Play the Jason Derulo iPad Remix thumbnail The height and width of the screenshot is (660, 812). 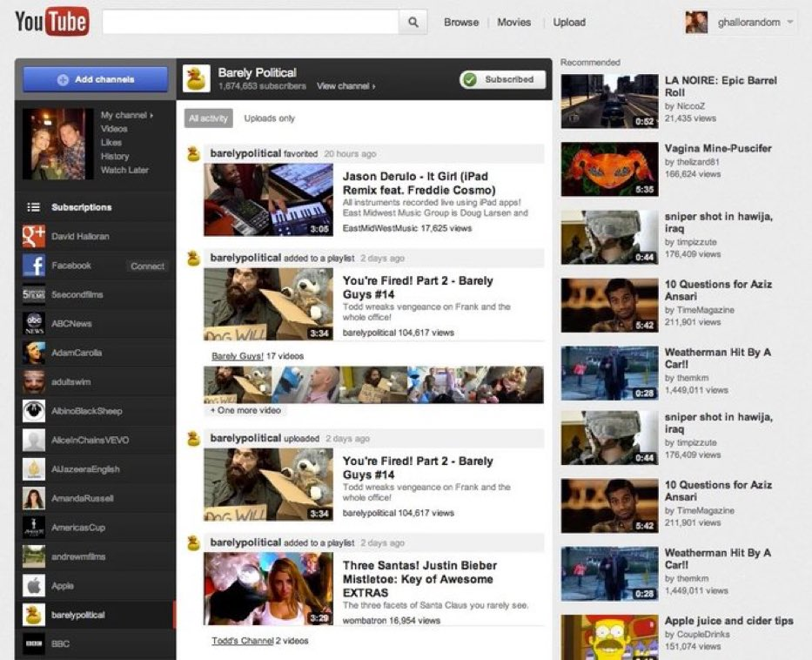coord(268,200)
